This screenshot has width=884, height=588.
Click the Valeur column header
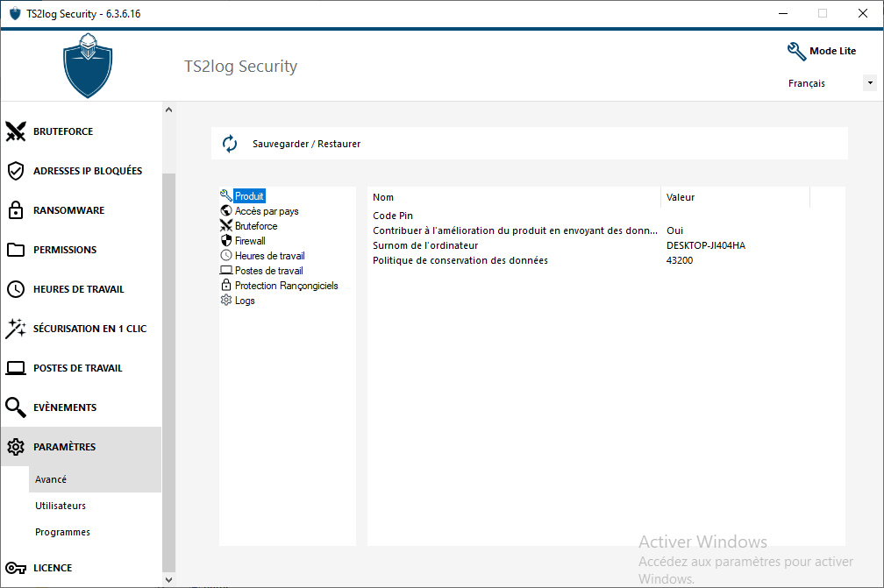click(x=735, y=197)
